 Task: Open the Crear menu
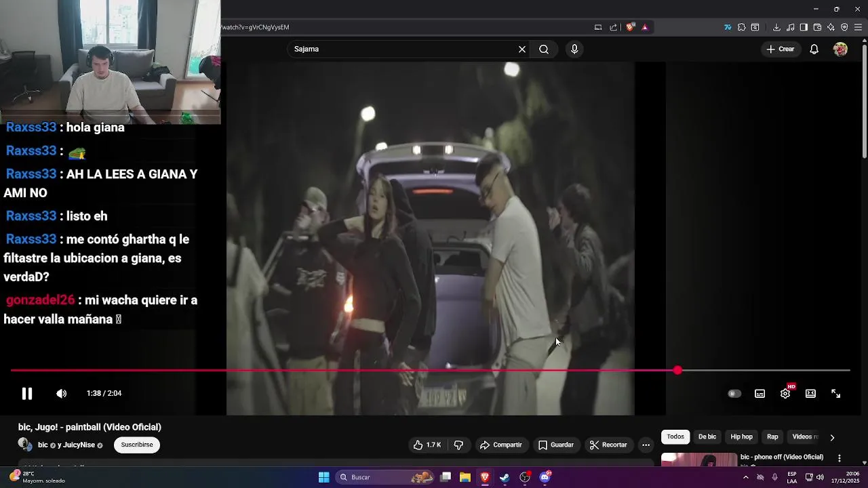click(x=780, y=49)
